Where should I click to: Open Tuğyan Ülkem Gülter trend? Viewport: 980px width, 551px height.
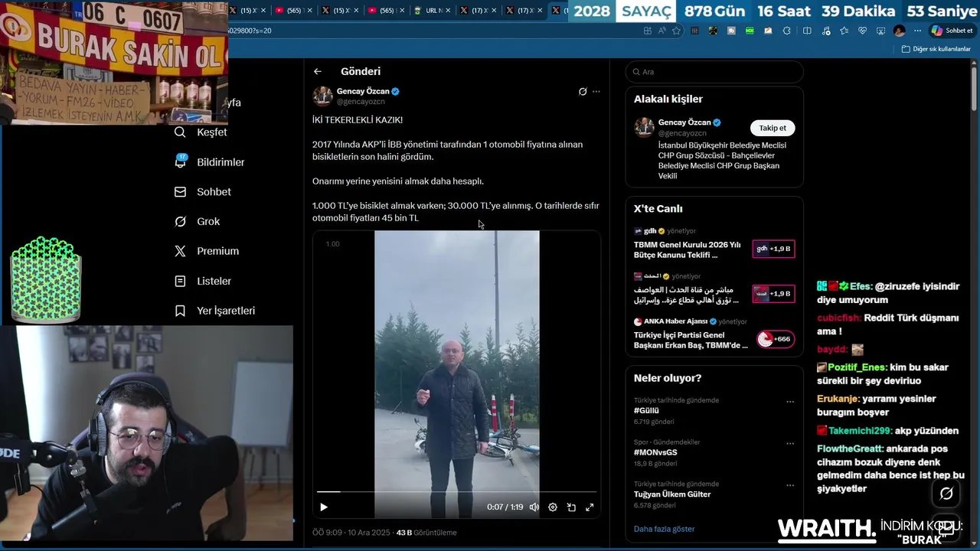pyautogui.click(x=672, y=494)
